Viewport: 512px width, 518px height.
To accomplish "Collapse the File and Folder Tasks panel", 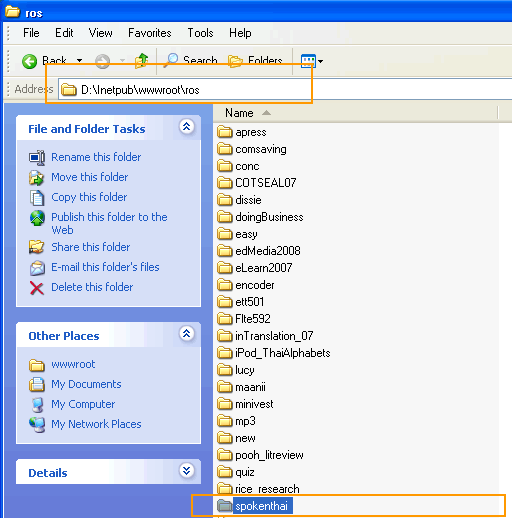I will pyautogui.click(x=187, y=127).
